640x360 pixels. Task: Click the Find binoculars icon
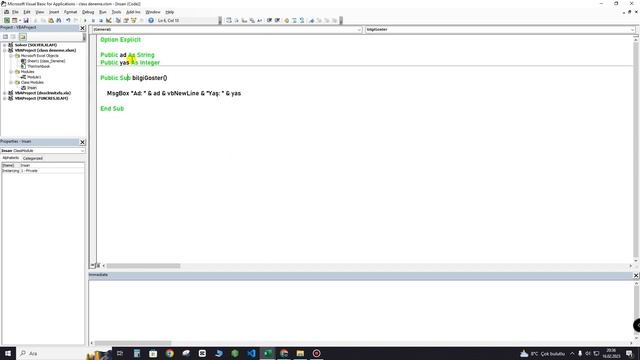(x=58, y=20)
